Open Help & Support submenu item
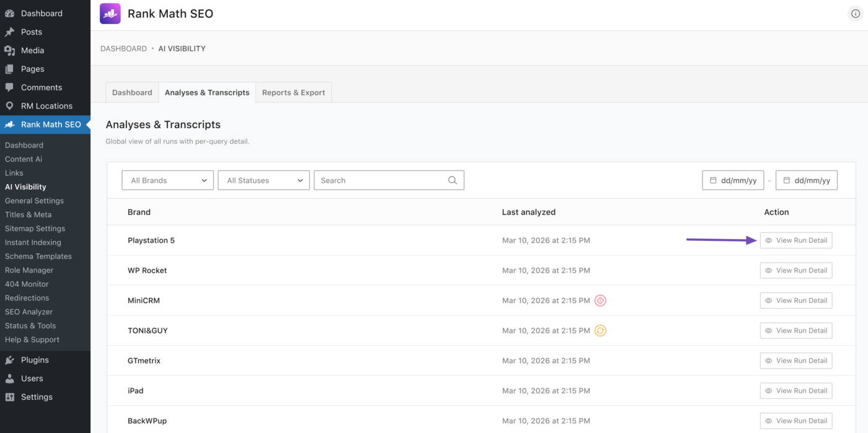Screen dimensions: 868x433 32,339
